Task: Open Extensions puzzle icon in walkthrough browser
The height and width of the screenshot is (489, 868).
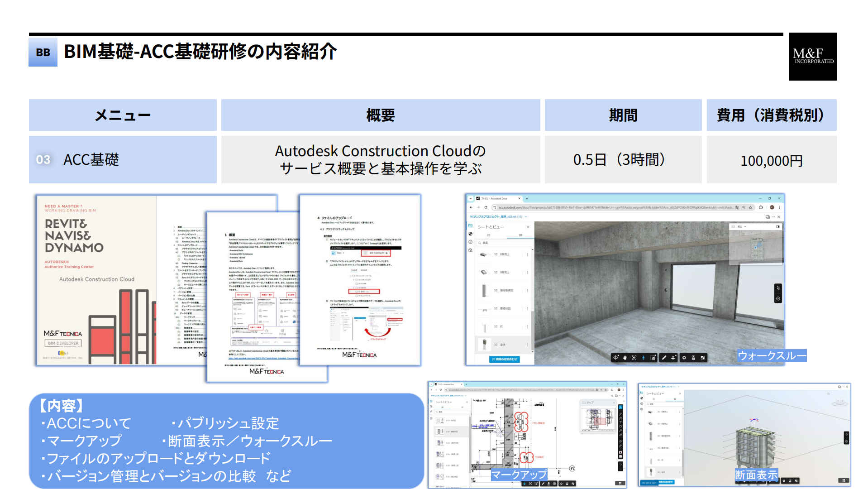Action: pos(761,207)
